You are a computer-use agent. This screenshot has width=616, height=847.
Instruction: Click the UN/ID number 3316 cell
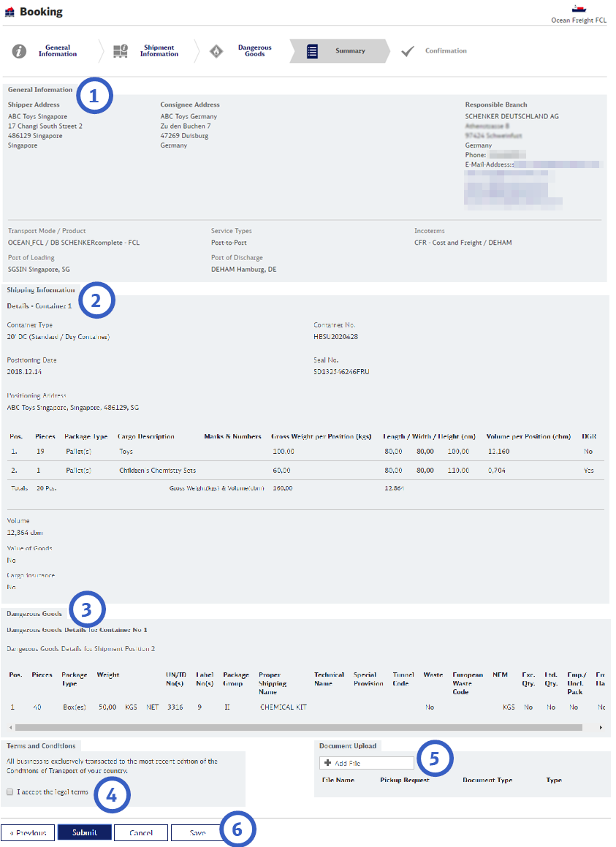click(175, 707)
